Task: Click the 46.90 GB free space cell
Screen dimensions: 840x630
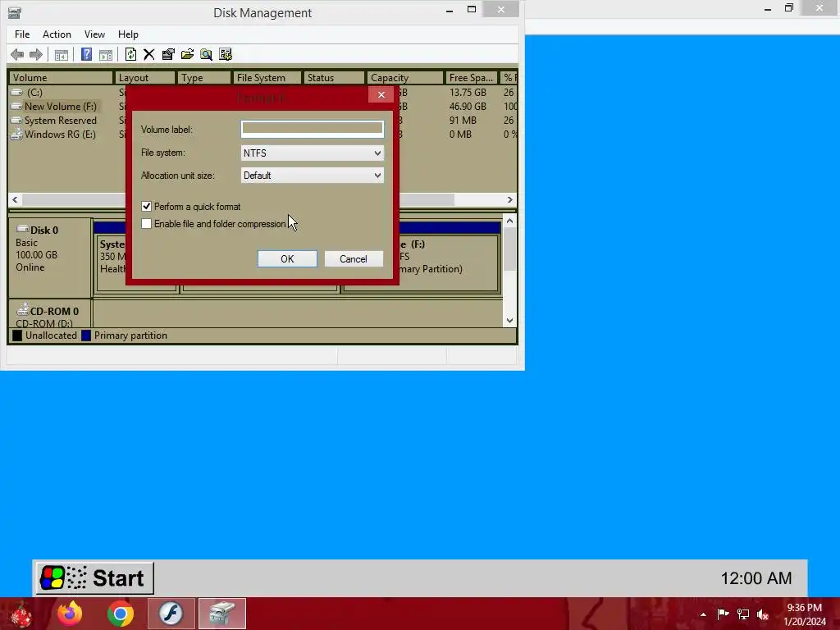Action: point(468,106)
